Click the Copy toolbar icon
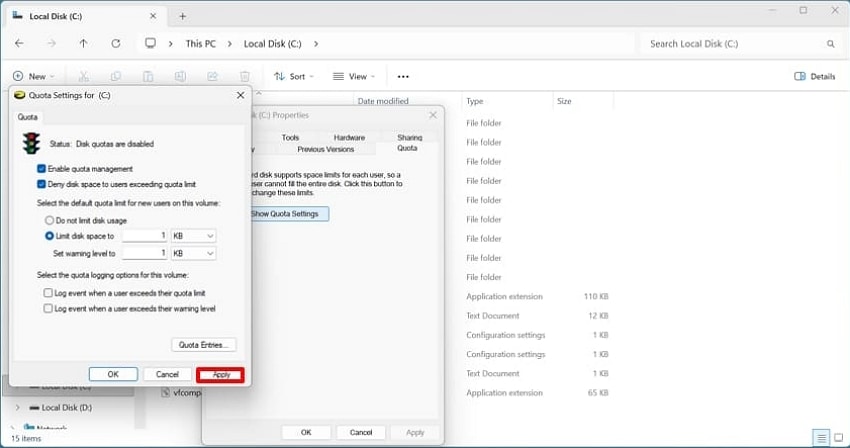 pos(115,76)
